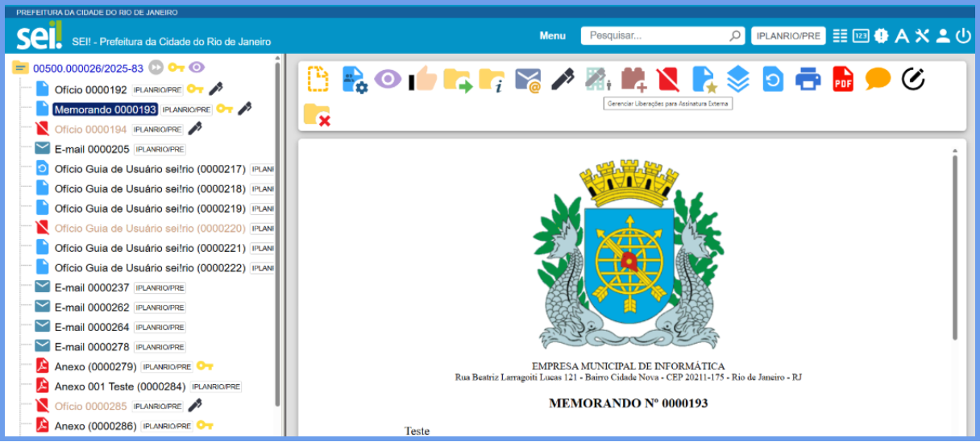Click the layers stack icon in toolbar
980x442 pixels.
pos(738,79)
